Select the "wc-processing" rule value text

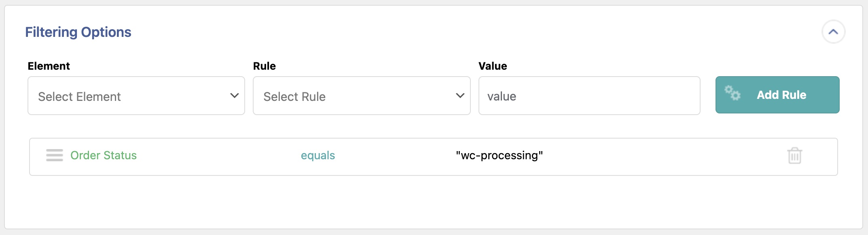[x=499, y=155]
